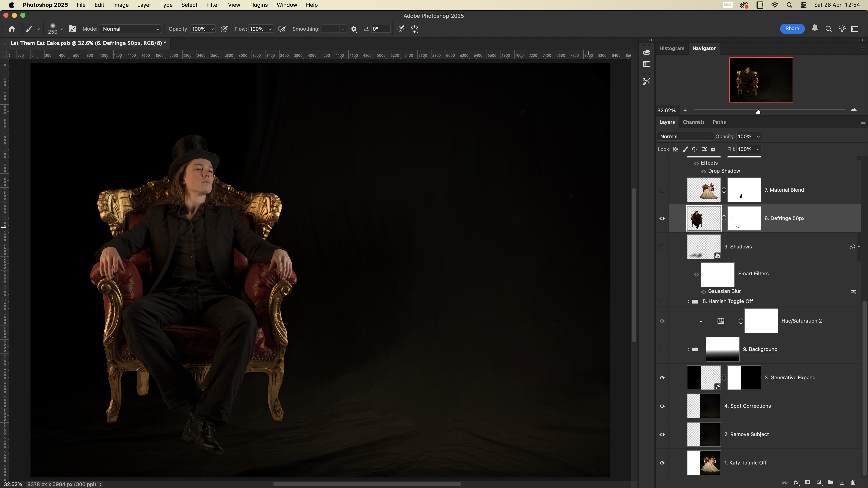The image size is (868, 488).
Task: Open the brush settings panel icon
Action: tap(72, 29)
